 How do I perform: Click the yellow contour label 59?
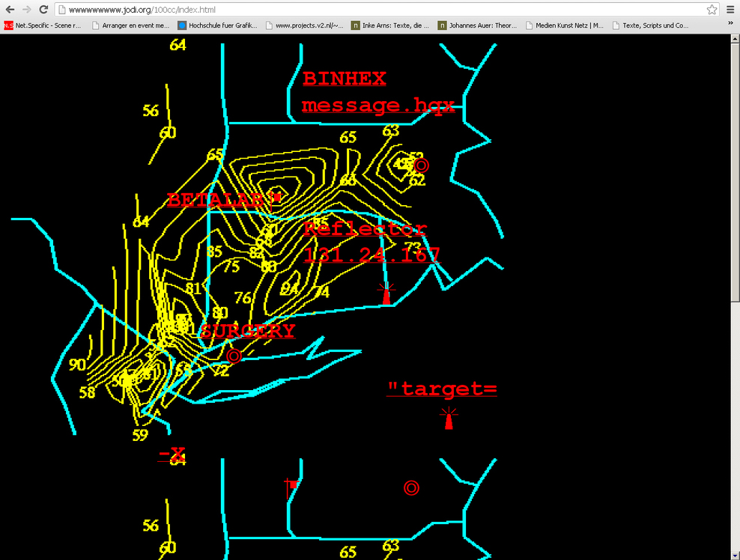[x=140, y=435]
